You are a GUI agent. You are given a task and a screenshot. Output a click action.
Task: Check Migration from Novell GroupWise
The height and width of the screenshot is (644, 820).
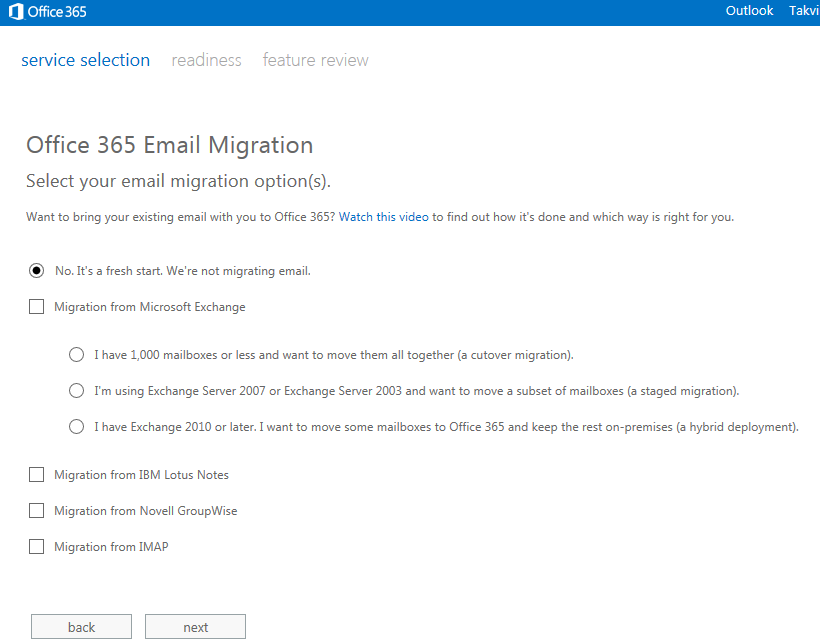pyautogui.click(x=36, y=511)
